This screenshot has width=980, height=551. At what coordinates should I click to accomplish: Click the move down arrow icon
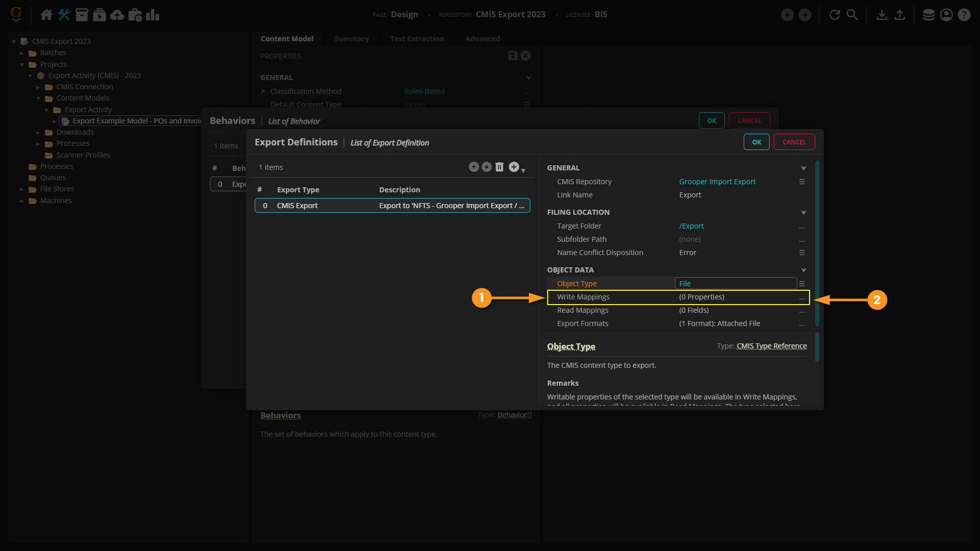[486, 167]
